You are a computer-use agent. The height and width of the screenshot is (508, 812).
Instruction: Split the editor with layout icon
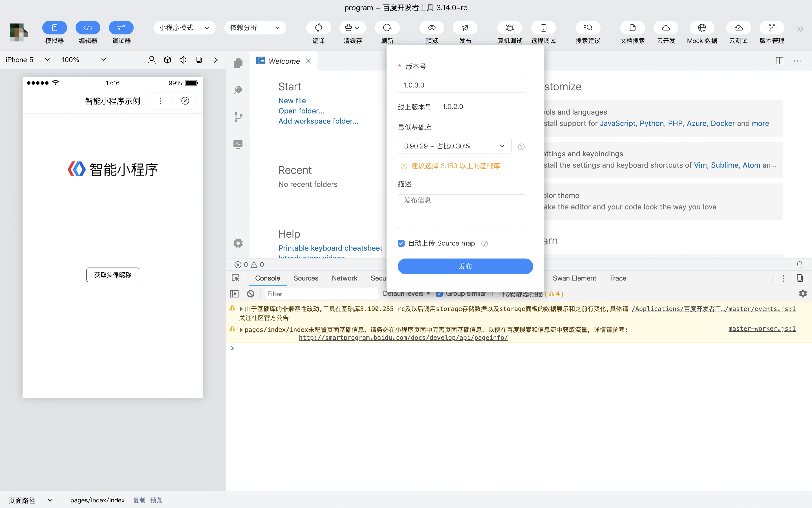tap(780, 61)
